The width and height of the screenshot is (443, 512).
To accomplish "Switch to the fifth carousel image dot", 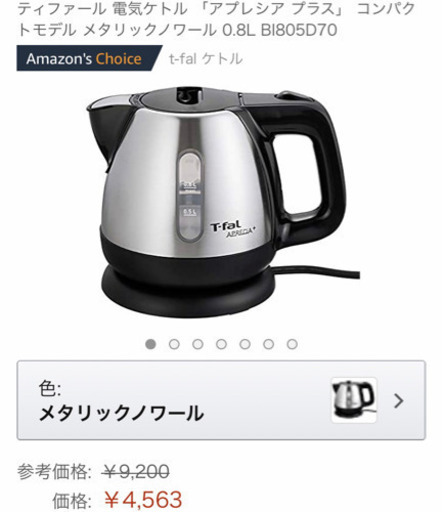I will 245,344.
